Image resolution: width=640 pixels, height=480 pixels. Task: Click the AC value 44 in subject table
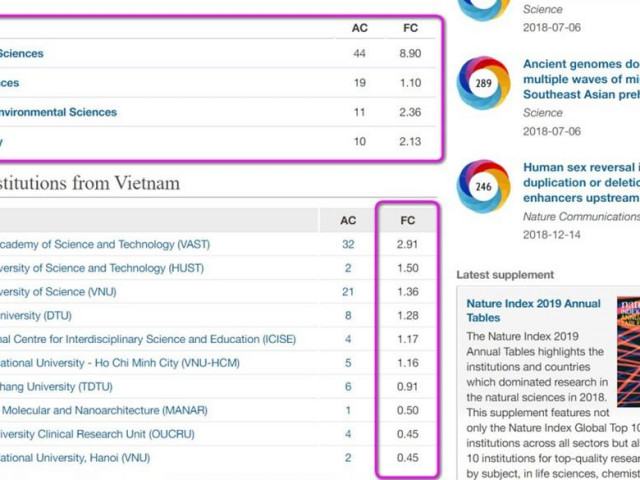pyautogui.click(x=359, y=53)
